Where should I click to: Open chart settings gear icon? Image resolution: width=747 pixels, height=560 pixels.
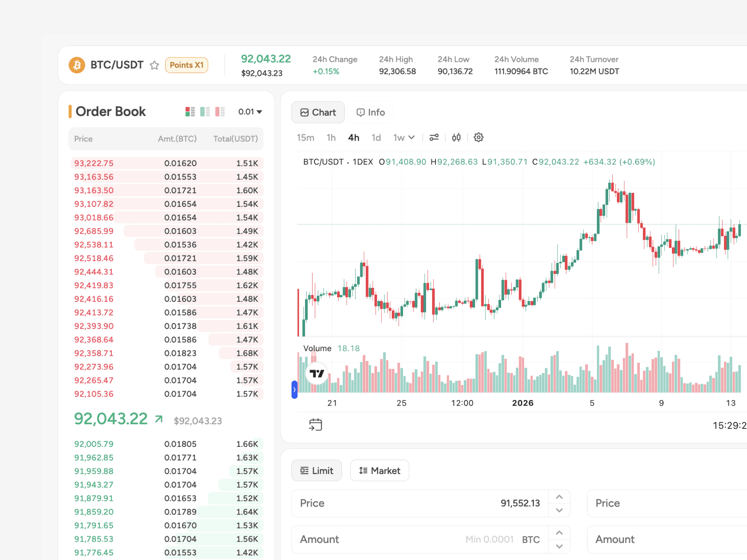(x=479, y=137)
